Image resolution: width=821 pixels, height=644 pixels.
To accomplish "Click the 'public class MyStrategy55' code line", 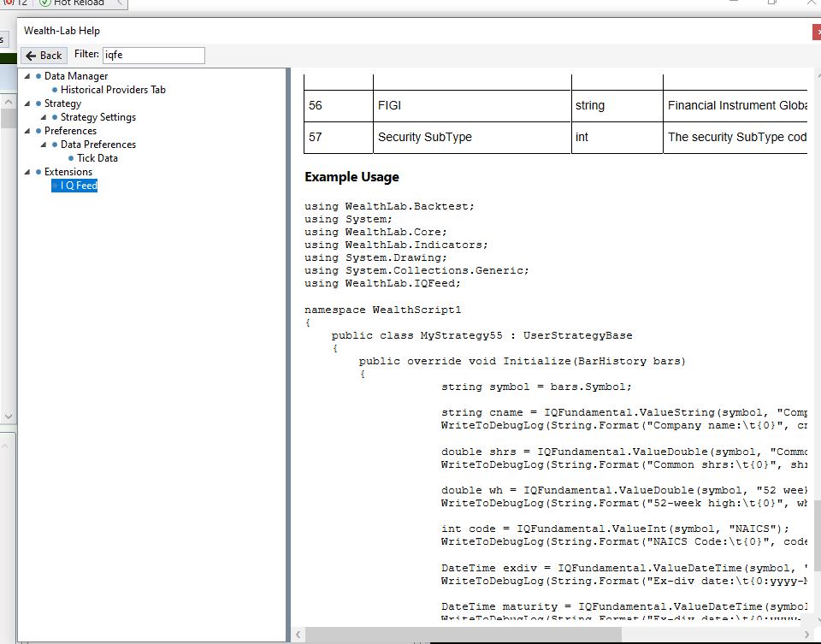I will (x=481, y=335).
